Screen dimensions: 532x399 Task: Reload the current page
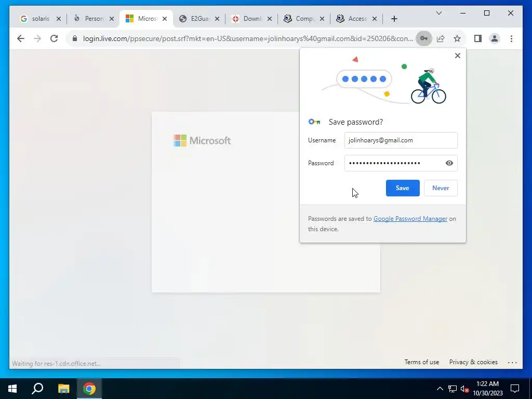point(54,38)
